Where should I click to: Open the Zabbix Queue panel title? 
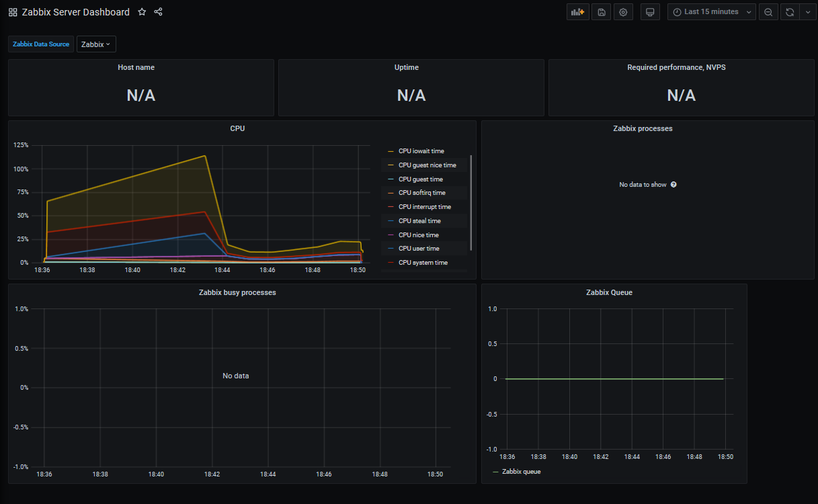(x=609, y=292)
